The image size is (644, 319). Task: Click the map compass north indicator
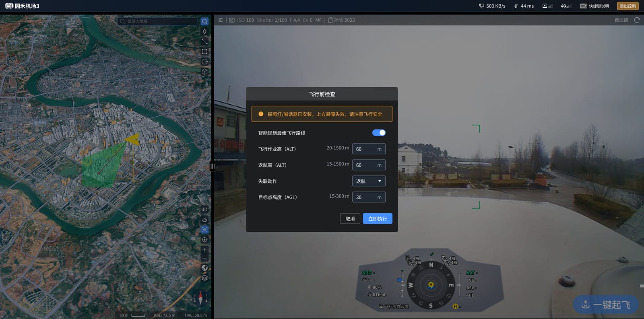tap(200, 298)
